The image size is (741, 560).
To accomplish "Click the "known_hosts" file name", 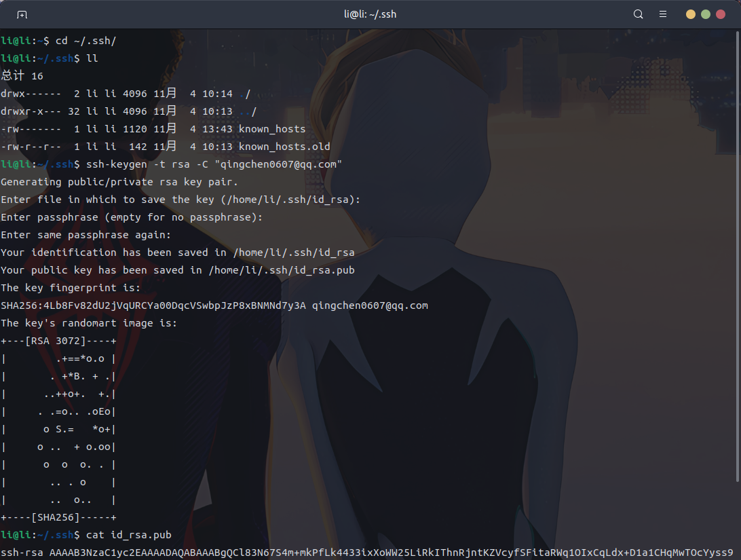I will point(271,129).
